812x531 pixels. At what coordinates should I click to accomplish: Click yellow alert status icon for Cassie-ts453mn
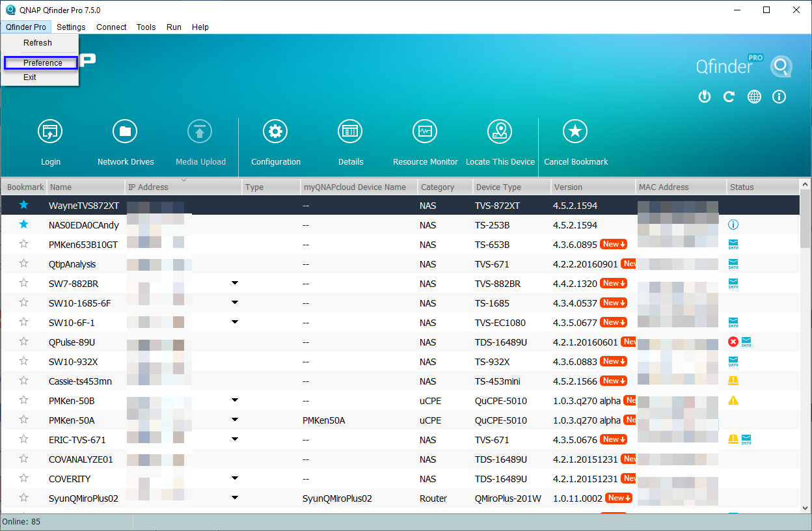[733, 381]
